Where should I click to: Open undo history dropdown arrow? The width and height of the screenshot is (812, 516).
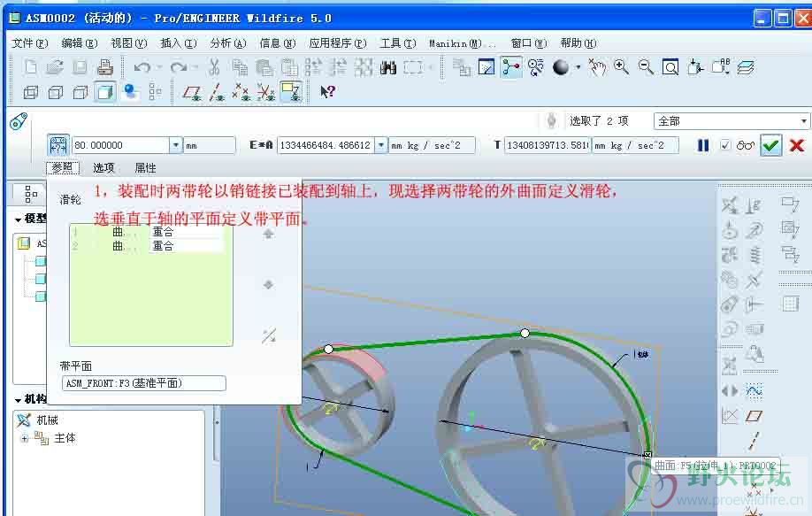[x=159, y=67]
